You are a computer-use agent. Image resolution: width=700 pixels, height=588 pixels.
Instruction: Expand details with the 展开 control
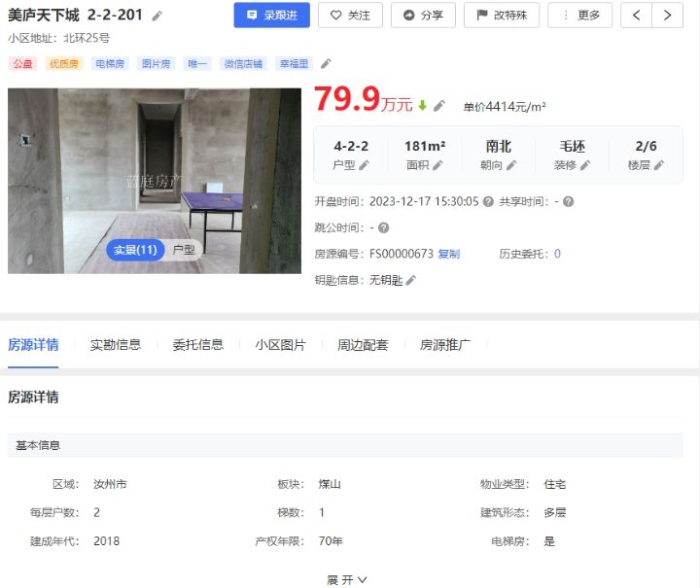[x=347, y=579]
